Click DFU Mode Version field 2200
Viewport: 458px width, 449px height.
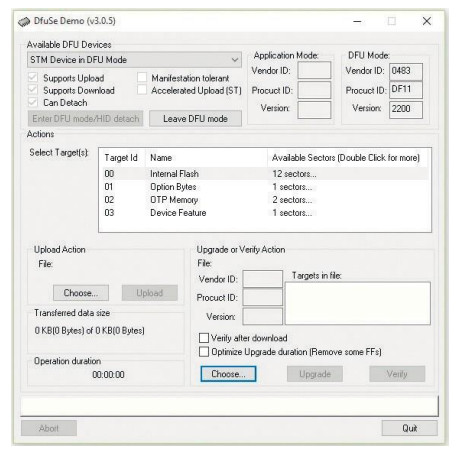[406, 110]
